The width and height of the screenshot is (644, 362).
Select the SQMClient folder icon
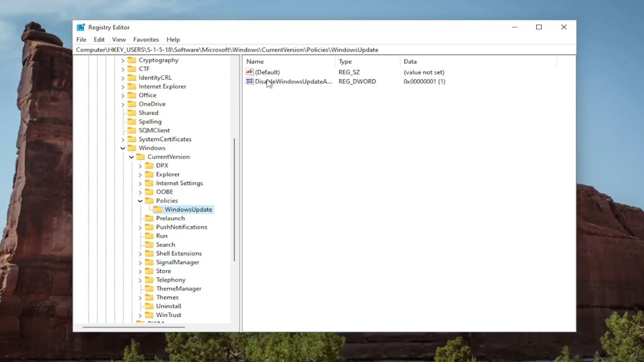click(x=132, y=131)
